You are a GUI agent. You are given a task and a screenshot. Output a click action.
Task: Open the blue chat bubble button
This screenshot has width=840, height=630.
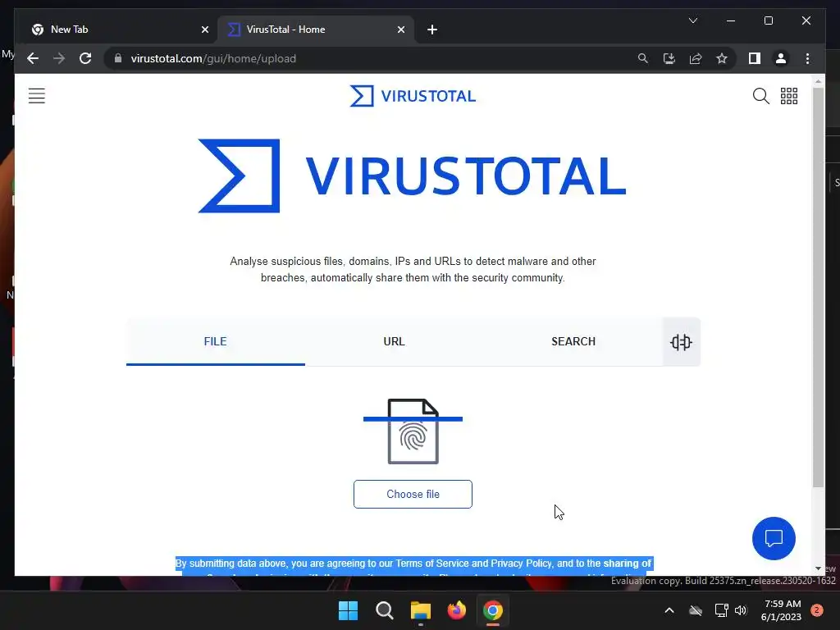pos(774,538)
